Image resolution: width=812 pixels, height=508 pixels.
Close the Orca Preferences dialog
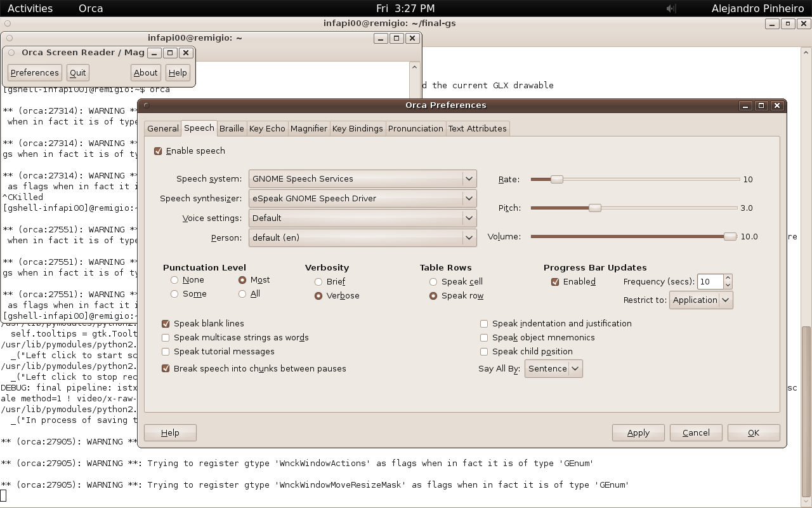[x=777, y=105]
